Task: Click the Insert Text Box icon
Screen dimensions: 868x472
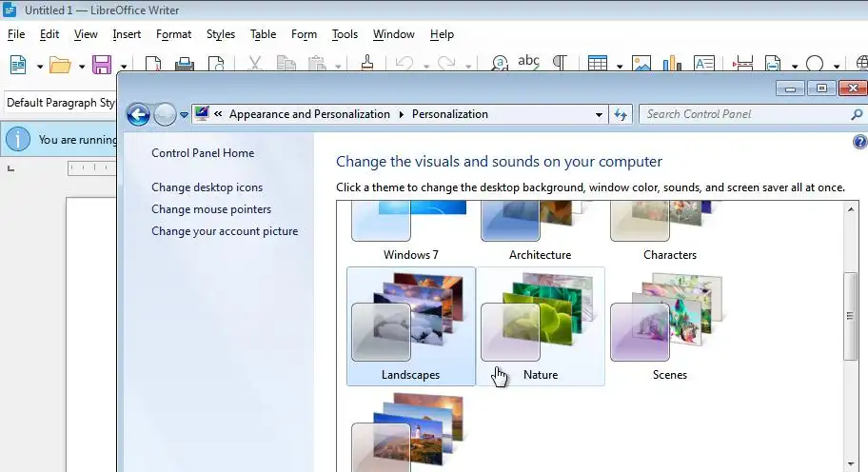Action: click(704, 64)
